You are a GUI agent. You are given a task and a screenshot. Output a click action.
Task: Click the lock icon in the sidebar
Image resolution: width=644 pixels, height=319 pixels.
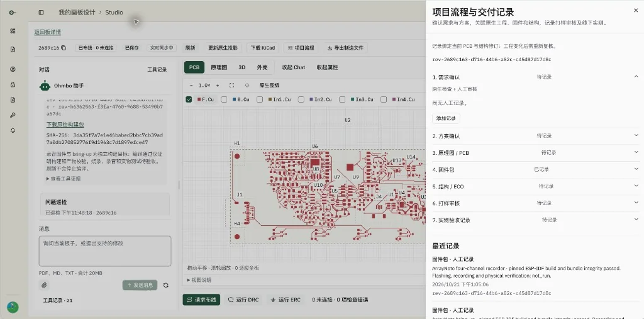[13, 85]
